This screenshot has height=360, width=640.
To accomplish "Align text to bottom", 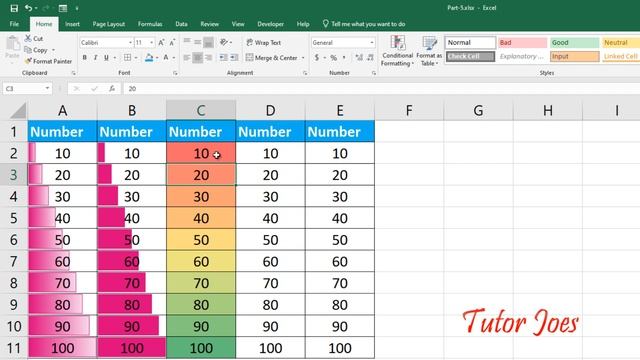I will (x=208, y=42).
